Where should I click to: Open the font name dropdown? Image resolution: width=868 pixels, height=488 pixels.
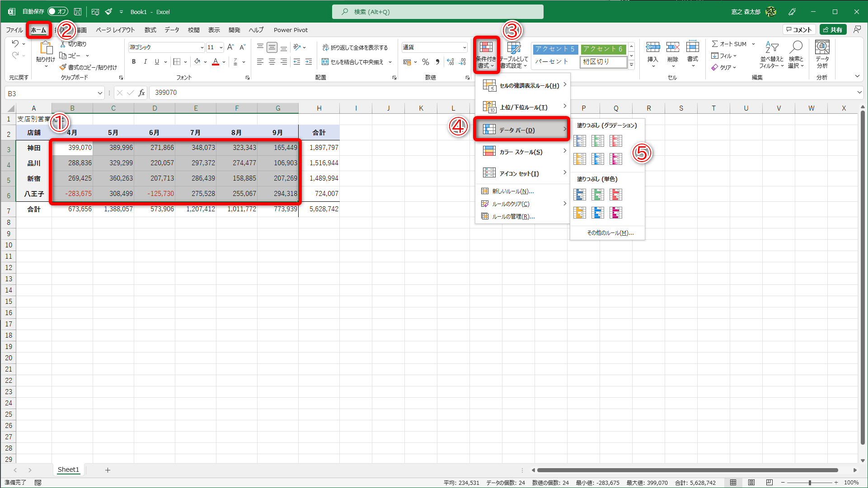(x=202, y=47)
